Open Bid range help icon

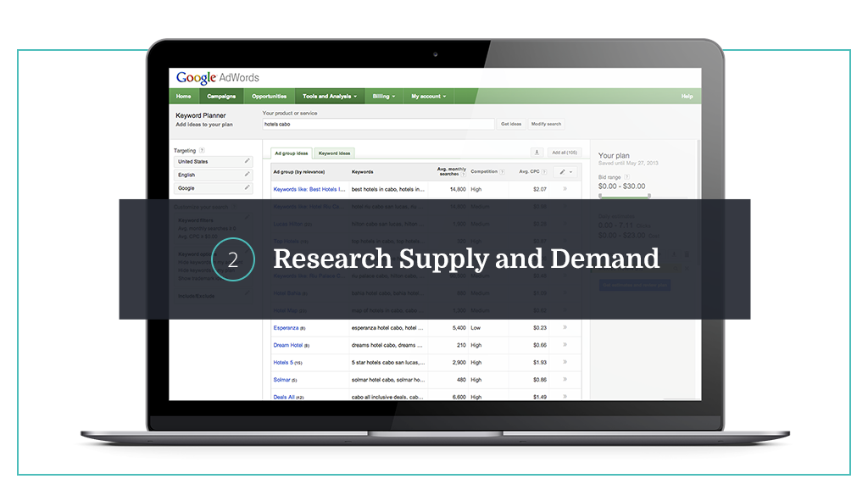click(626, 177)
